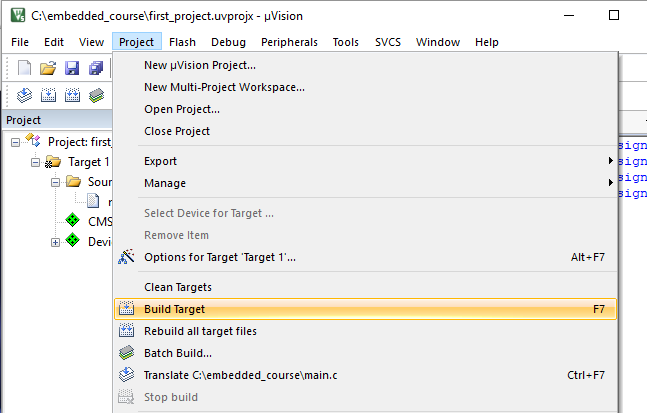Collapse the Project: first_project tree node
This screenshot has height=413, width=647.
click(x=15, y=142)
